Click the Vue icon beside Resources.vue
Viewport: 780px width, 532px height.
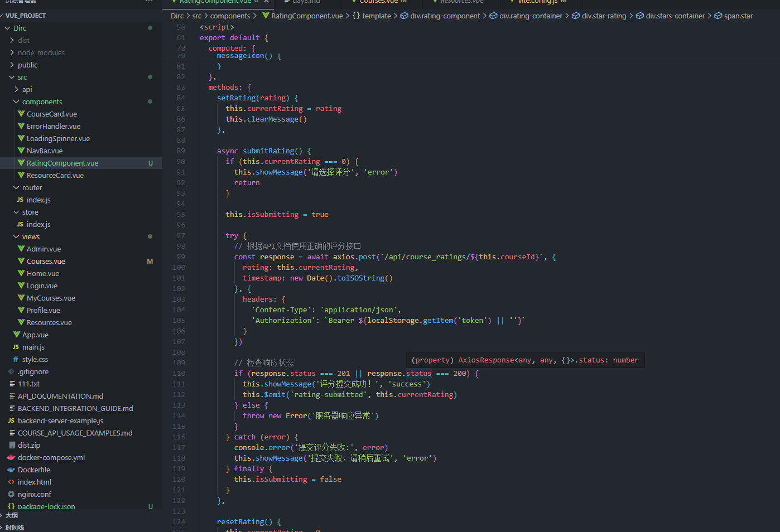click(21, 322)
